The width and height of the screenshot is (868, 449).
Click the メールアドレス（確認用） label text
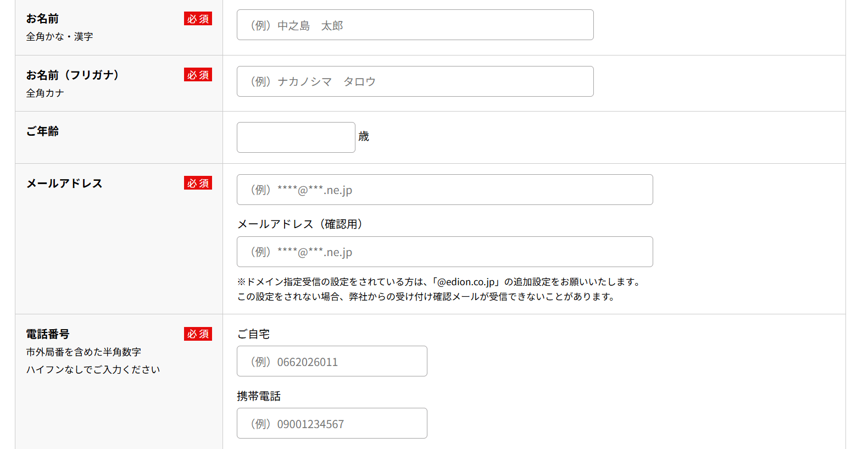[300, 224]
